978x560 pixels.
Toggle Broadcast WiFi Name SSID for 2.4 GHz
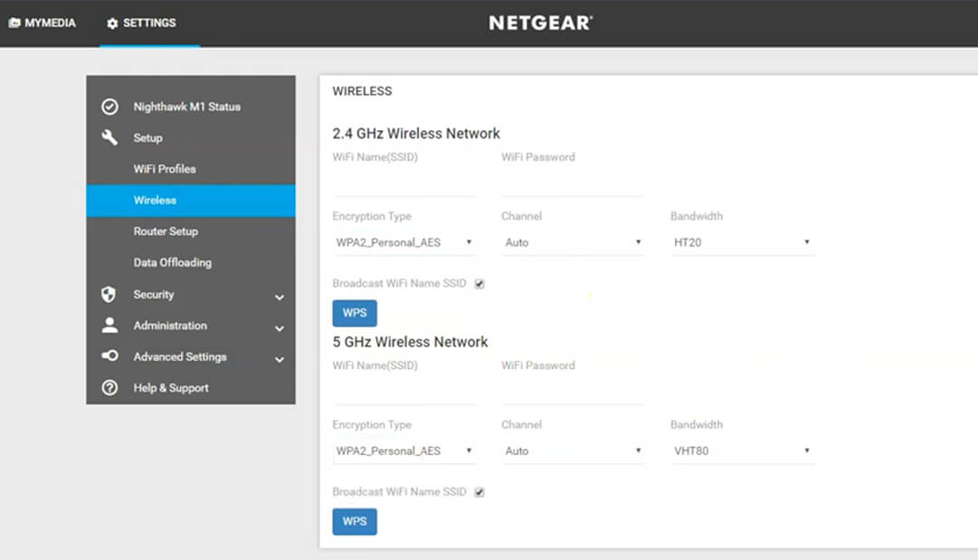tap(480, 284)
